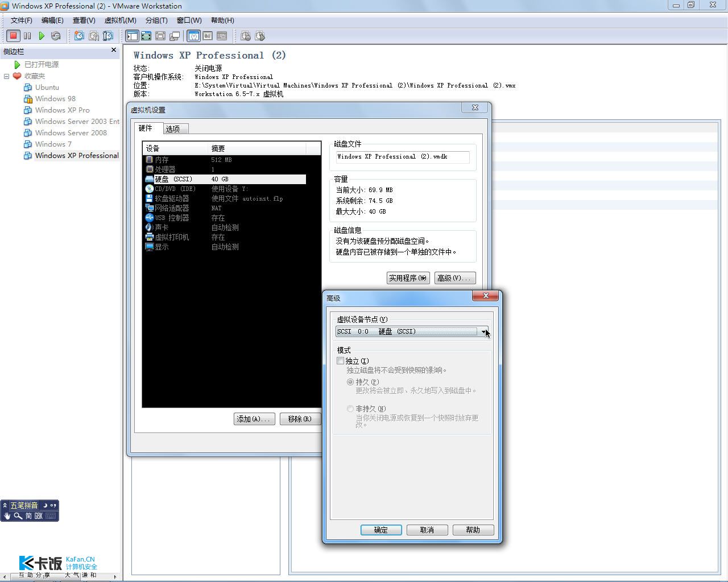Select Ubuntu VM in sidebar
728x582 pixels.
[47, 87]
